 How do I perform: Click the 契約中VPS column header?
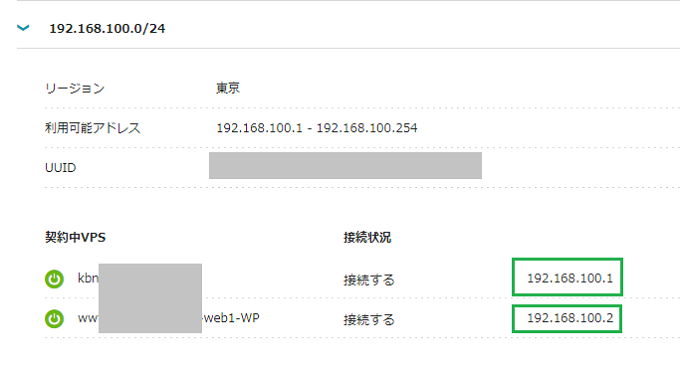(75, 238)
